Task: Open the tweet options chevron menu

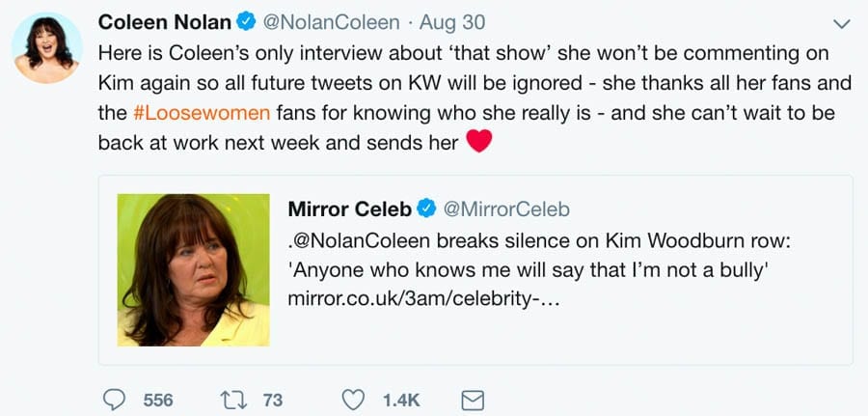Action: point(841,22)
